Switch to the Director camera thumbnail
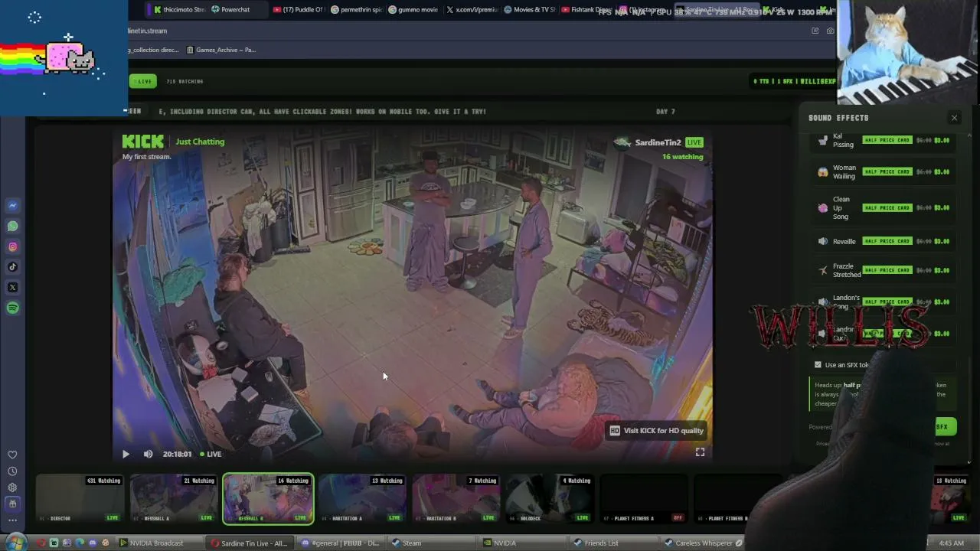 click(80, 499)
